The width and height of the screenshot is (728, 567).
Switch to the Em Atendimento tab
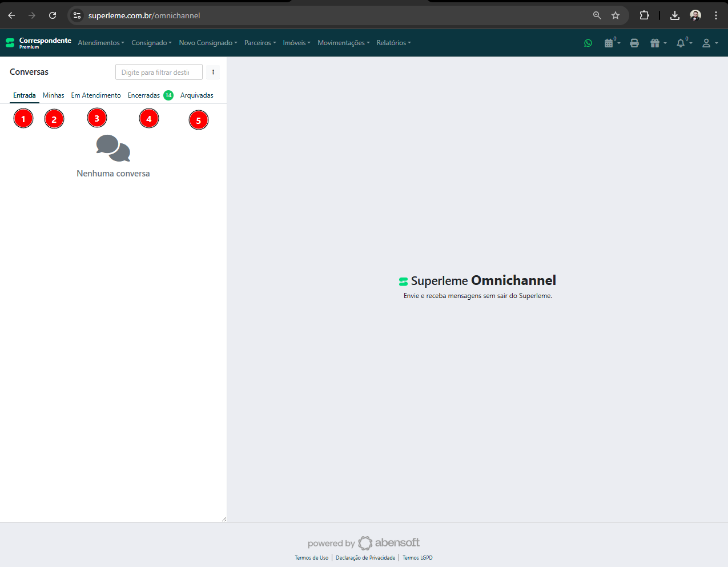96,95
